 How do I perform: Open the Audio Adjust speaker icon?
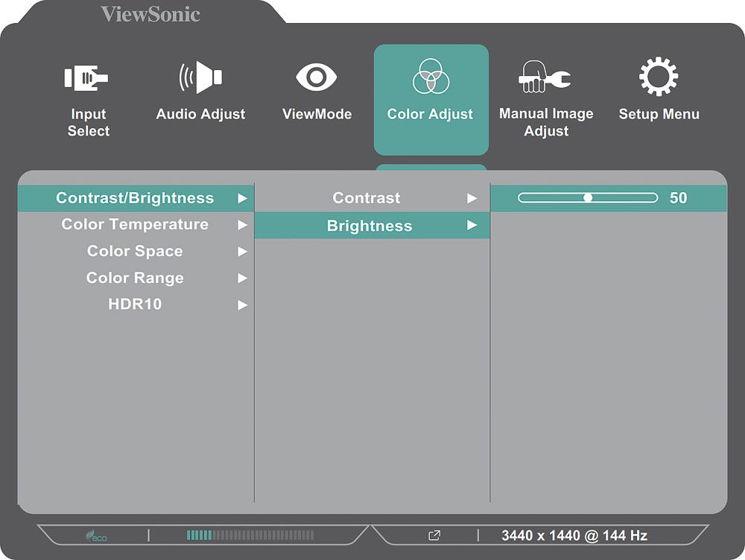(200, 77)
